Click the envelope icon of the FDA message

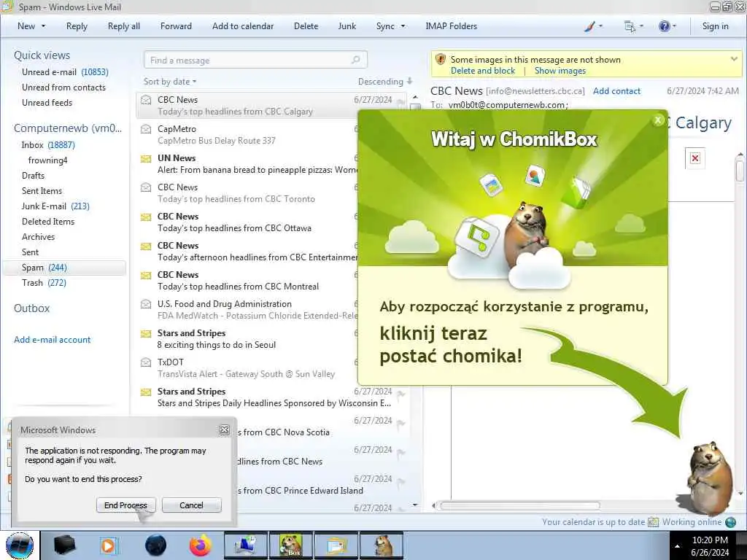click(x=146, y=304)
